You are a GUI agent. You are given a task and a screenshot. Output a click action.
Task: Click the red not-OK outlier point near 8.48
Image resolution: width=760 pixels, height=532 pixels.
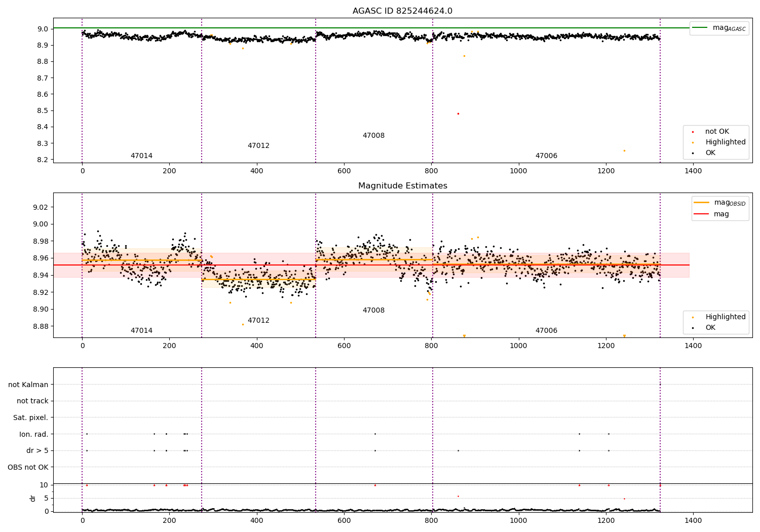pos(458,113)
